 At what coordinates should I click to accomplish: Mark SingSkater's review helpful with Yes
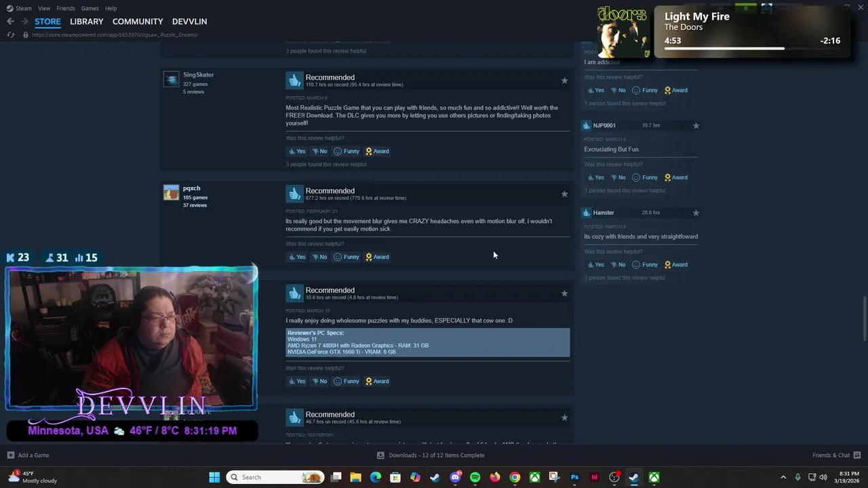(297, 151)
